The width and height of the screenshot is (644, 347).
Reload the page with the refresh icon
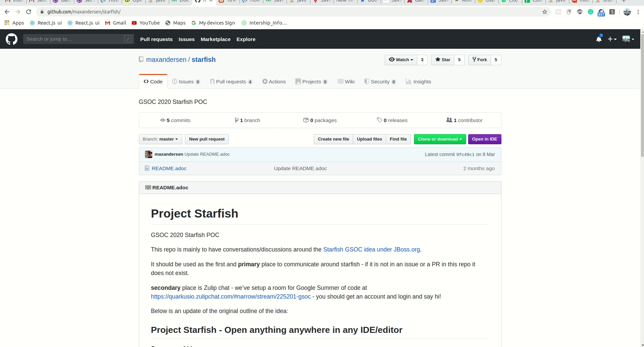tap(29, 12)
